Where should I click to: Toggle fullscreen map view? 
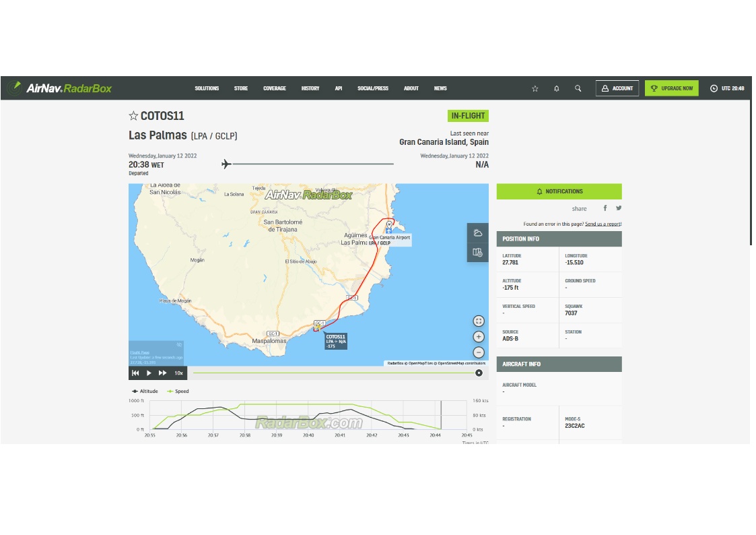coord(478,321)
